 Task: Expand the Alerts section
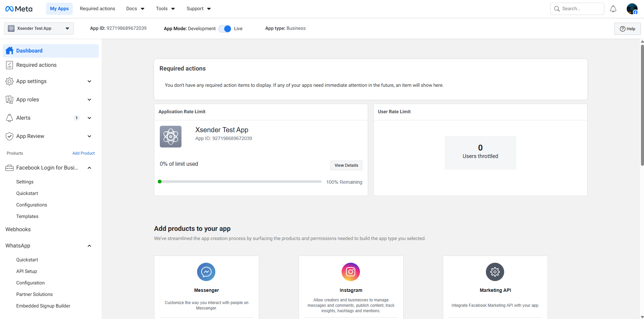pyautogui.click(x=89, y=118)
